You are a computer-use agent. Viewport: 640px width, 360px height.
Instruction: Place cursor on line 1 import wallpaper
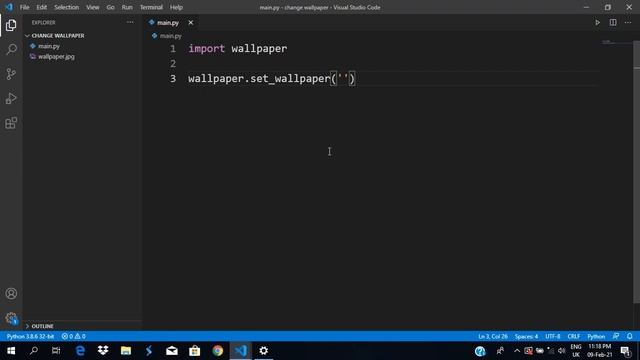click(238, 49)
